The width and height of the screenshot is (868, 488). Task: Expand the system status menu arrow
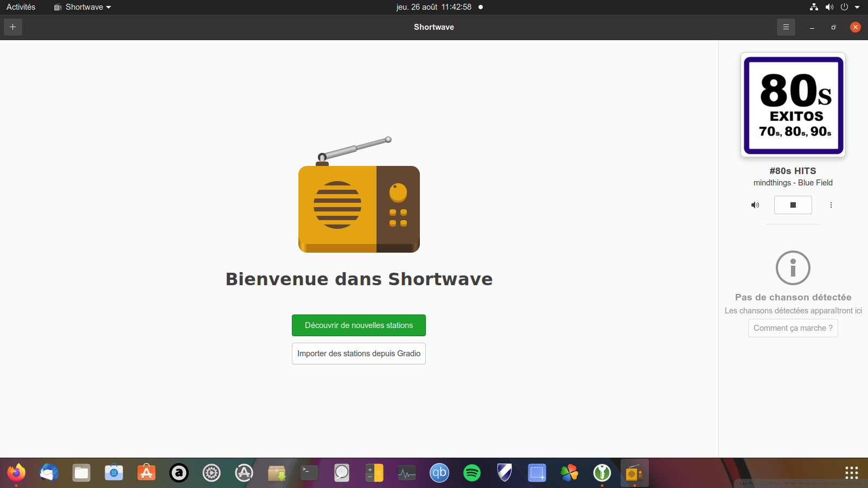pyautogui.click(x=857, y=7)
